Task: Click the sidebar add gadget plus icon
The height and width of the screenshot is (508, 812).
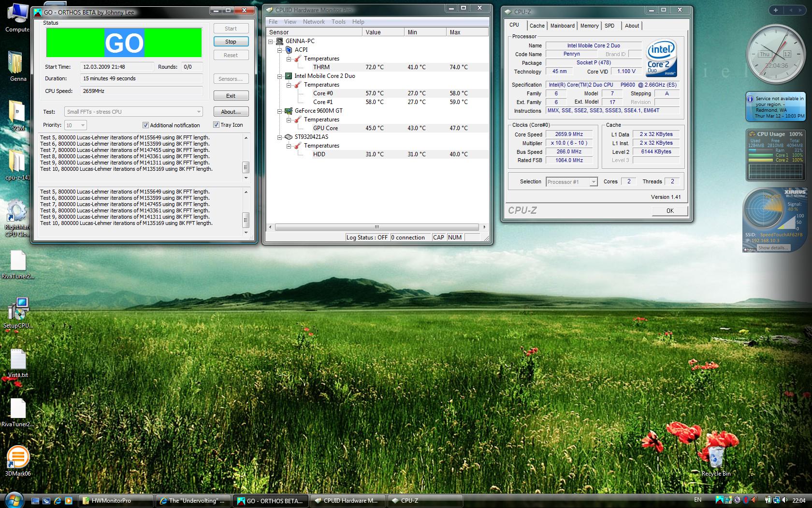Action: 776,10
